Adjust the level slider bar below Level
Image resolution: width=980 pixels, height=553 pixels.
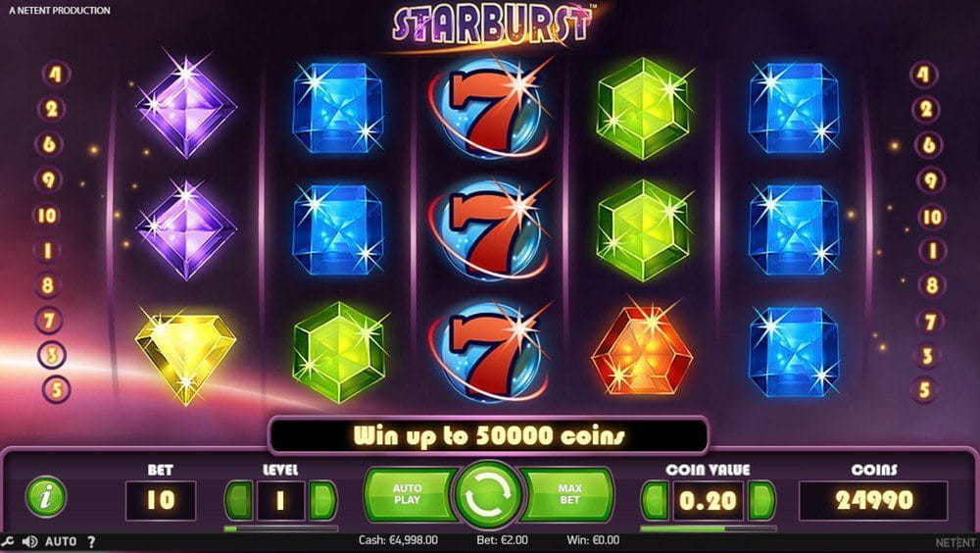point(280,528)
